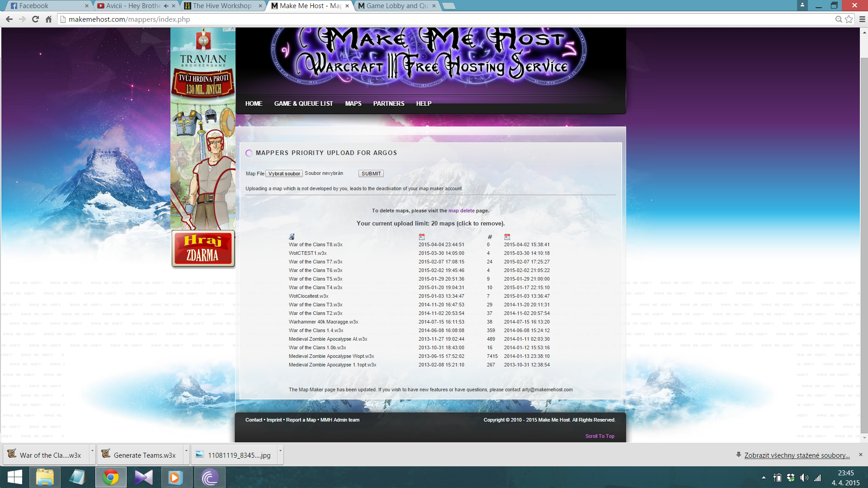
Task: Open the MMH Admin team link
Action: [340, 420]
